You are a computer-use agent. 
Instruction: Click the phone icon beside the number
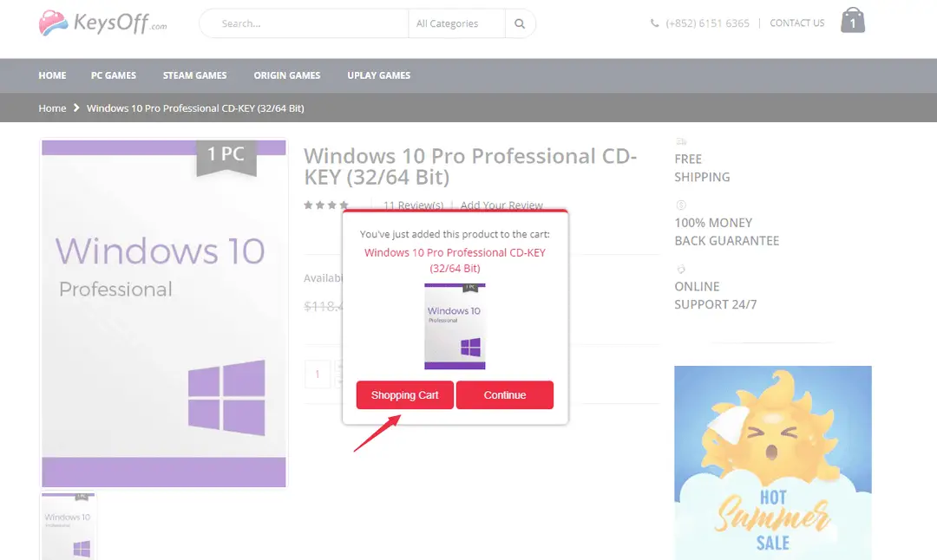click(x=655, y=23)
